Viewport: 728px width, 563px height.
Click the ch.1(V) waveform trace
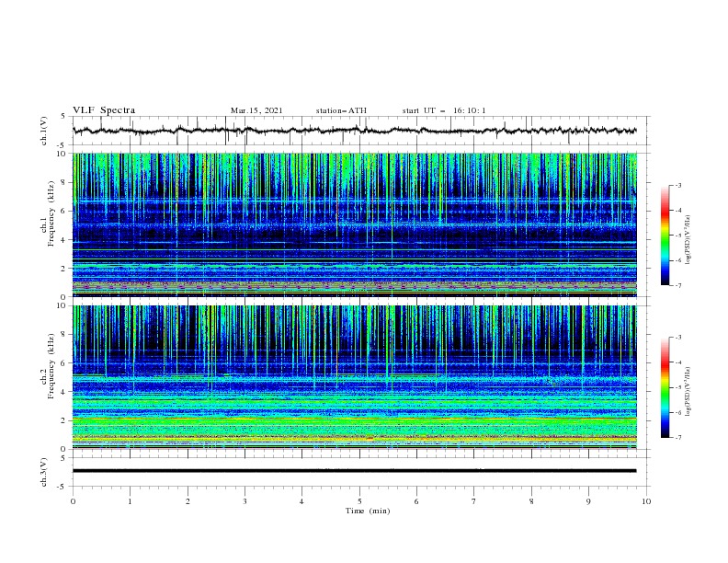[x=355, y=131]
